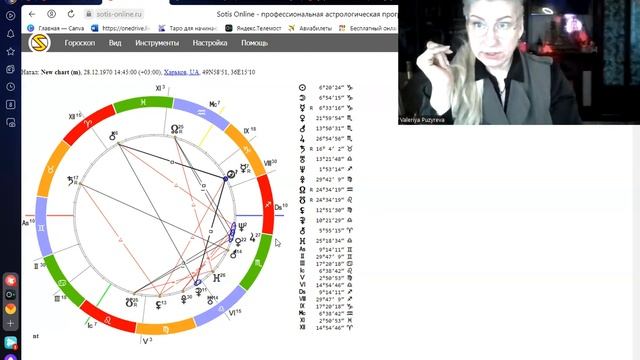640x360 pixels.
Task: Open the onedrive bookmark
Action: point(120,28)
